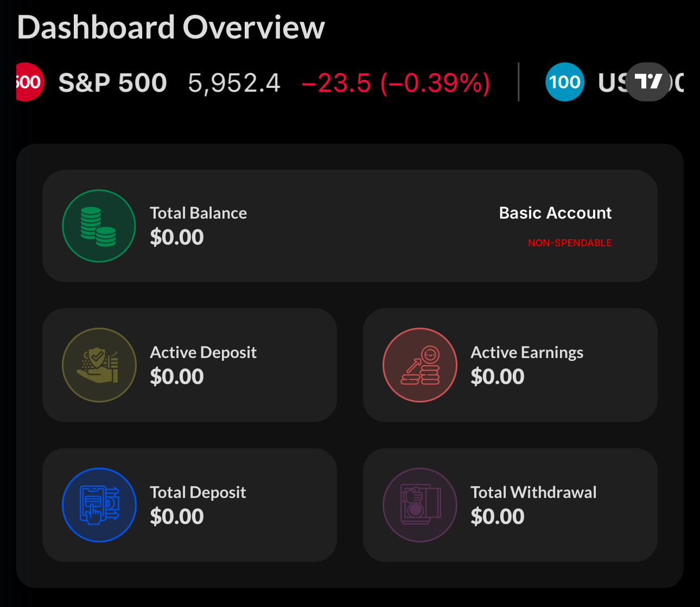Click the green coins Total Balance icon
This screenshot has height=607, width=700.
pos(99,226)
